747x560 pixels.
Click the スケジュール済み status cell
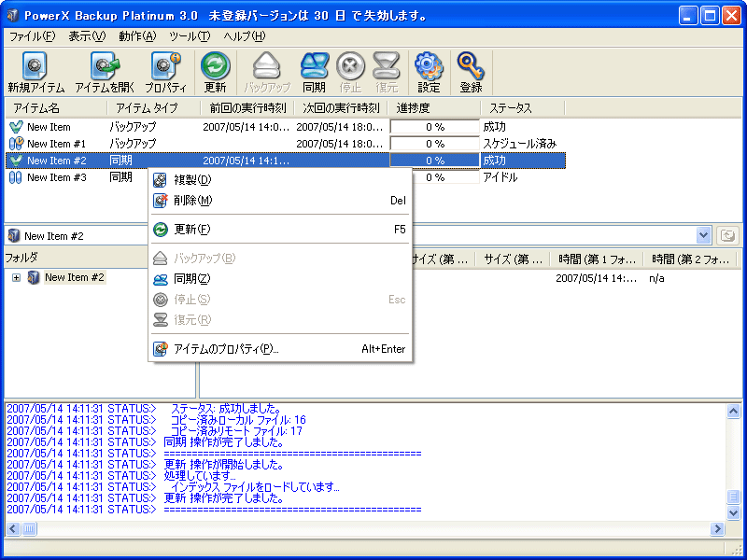tap(520, 144)
